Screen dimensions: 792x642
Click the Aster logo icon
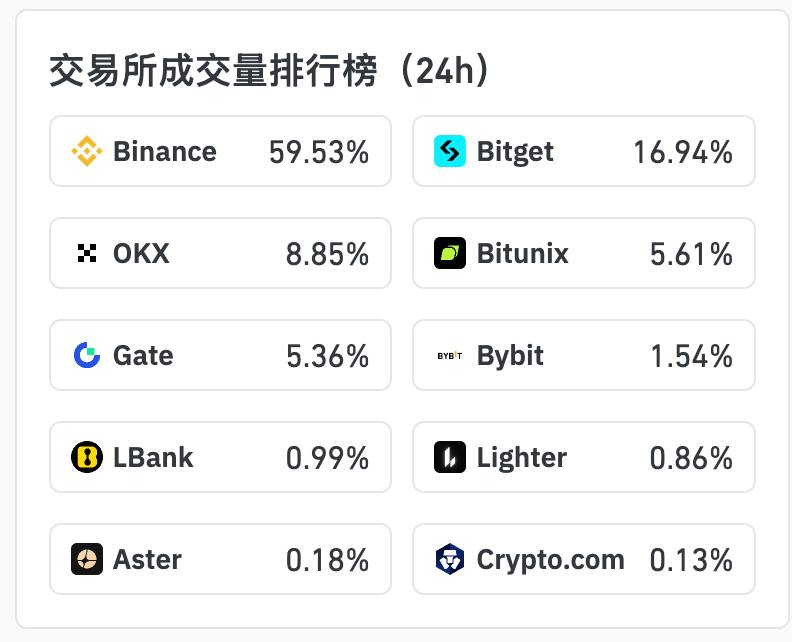pos(87,559)
